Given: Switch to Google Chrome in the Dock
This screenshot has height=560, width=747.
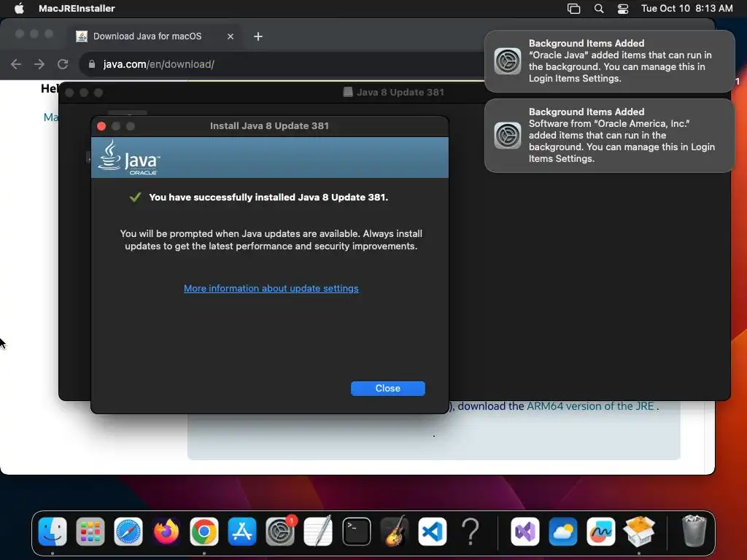Looking at the screenshot, I should (x=204, y=532).
